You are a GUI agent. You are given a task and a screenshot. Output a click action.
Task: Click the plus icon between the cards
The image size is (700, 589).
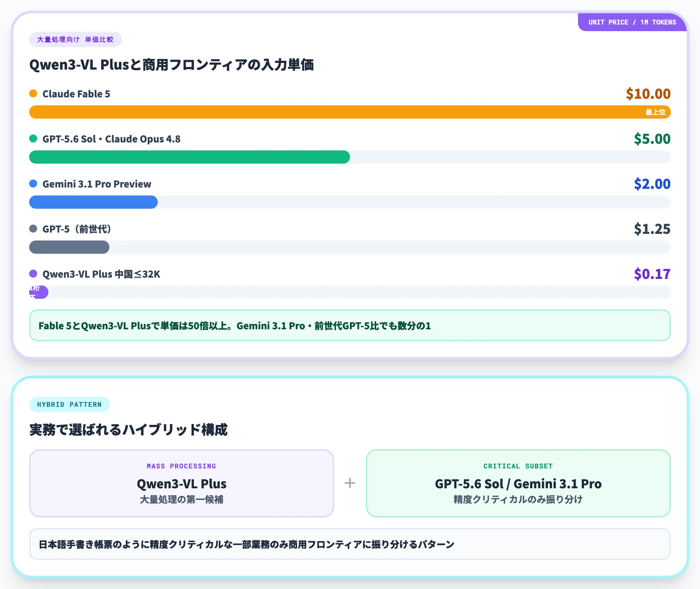[350, 483]
